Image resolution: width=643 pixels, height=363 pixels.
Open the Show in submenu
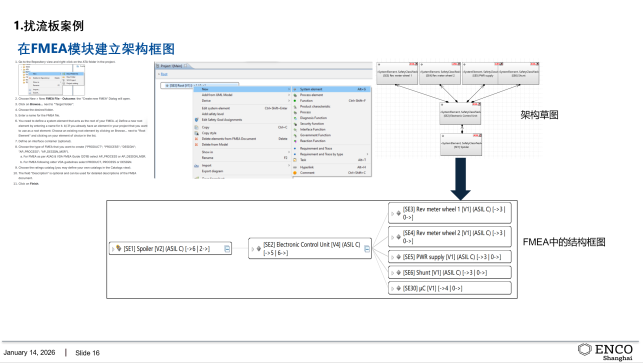[x=242, y=152]
